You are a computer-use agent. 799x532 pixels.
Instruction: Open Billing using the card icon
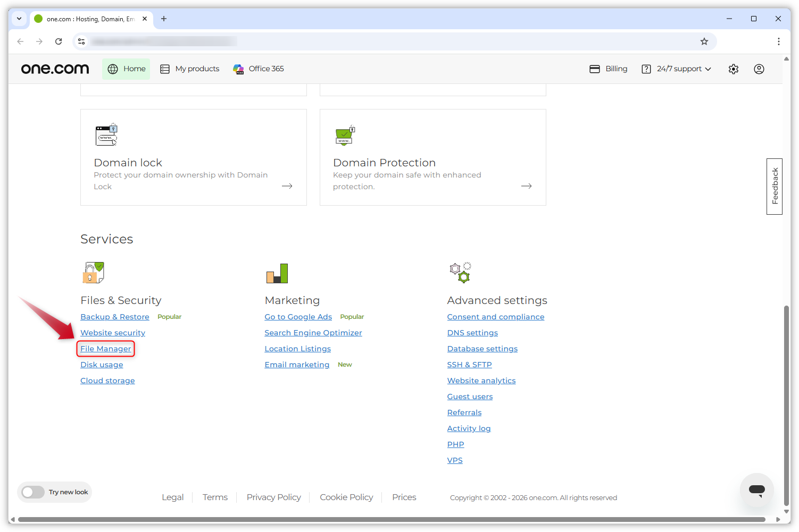coord(594,69)
